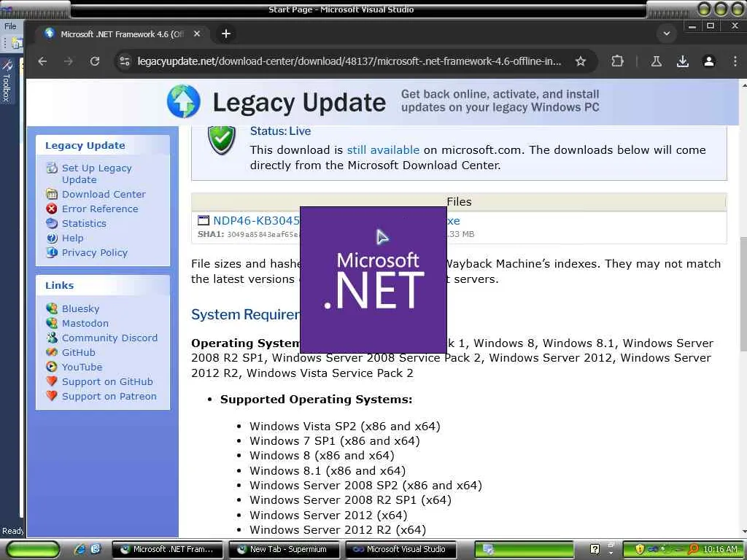Go back to the previous page

[42, 61]
